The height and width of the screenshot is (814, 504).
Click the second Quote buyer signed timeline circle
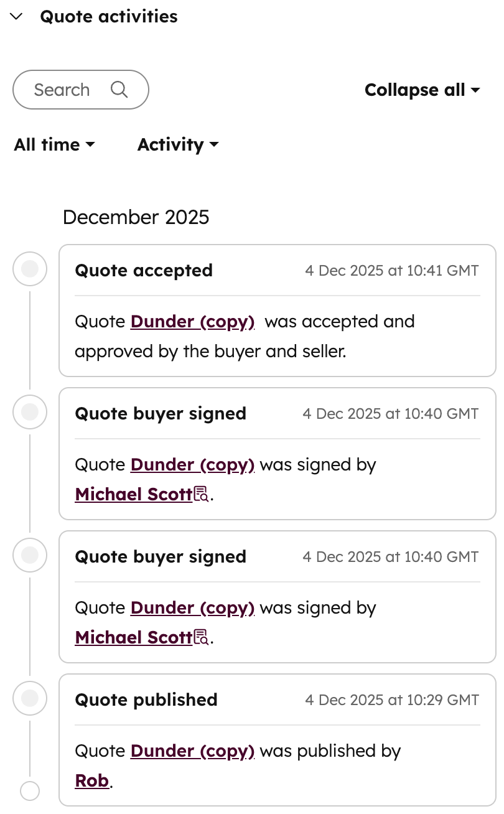30,555
